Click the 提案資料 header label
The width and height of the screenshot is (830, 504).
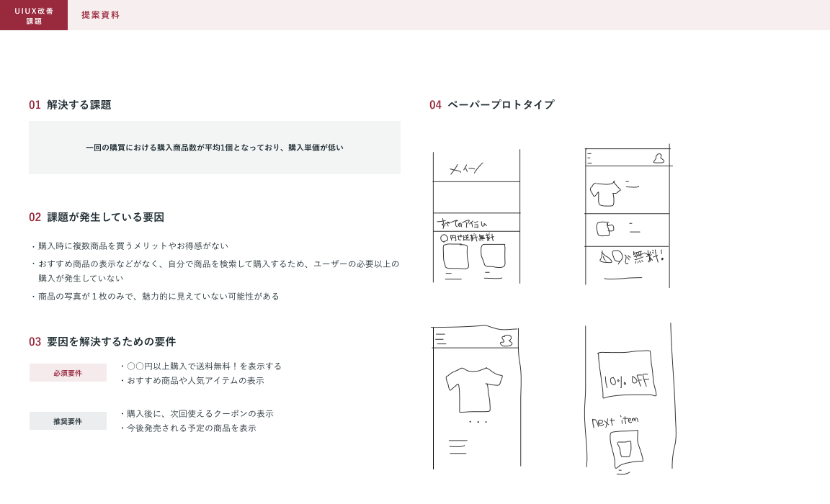(100, 15)
